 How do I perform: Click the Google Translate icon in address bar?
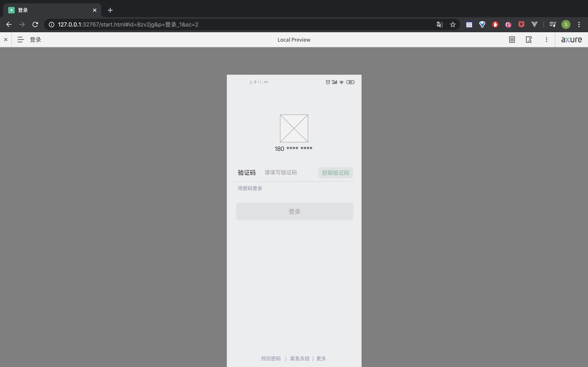pyautogui.click(x=440, y=24)
